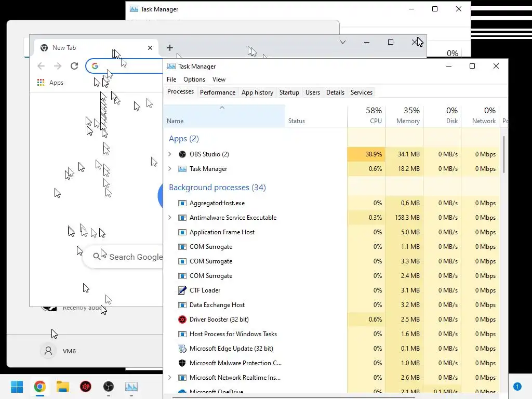Open Chrome from the taskbar

click(39, 387)
